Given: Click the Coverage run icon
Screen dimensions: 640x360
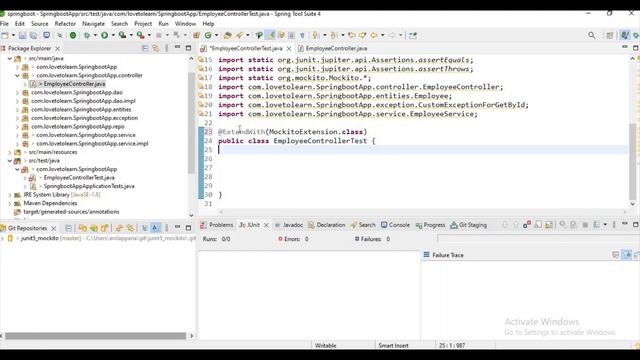Looking at the screenshot, I should (x=122, y=36).
